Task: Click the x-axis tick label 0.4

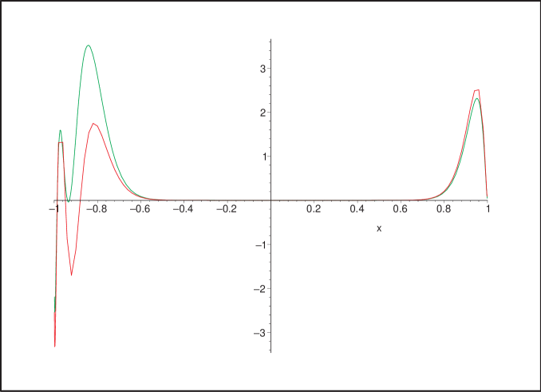Action: [x=357, y=209]
